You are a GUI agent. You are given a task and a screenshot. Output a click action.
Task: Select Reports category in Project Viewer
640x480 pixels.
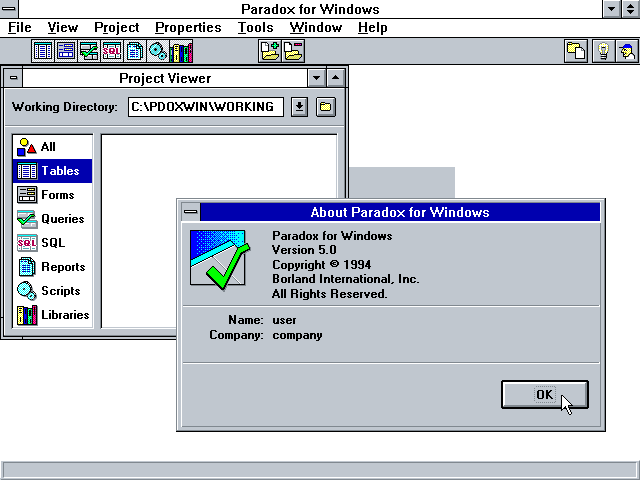53,267
